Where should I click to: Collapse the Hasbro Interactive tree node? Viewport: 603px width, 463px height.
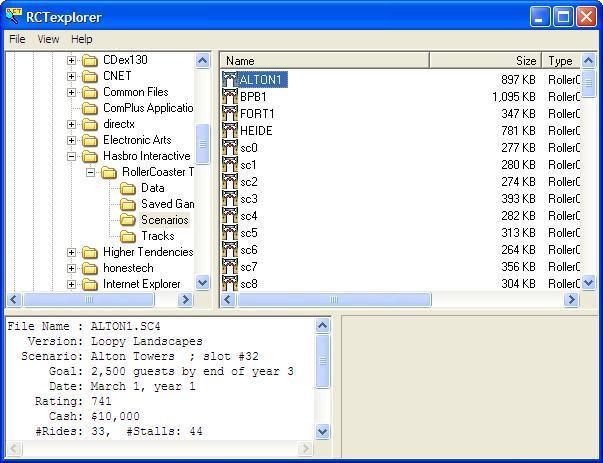[71, 157]
